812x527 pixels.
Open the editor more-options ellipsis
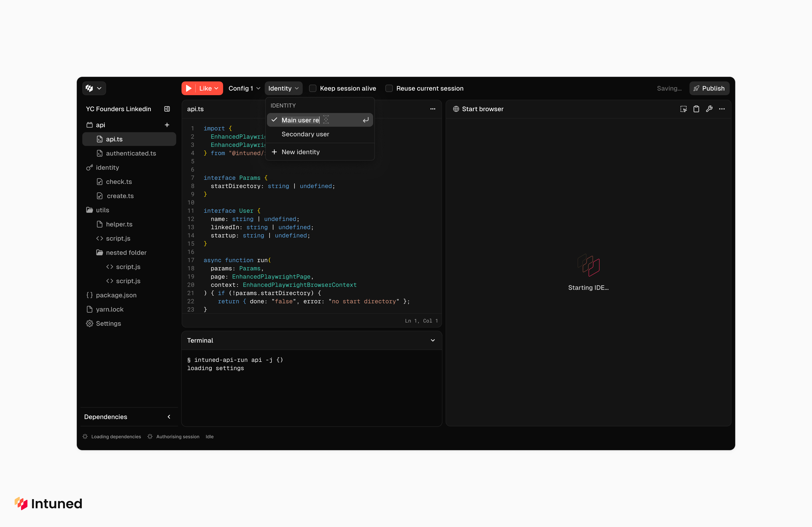[433, 109]
